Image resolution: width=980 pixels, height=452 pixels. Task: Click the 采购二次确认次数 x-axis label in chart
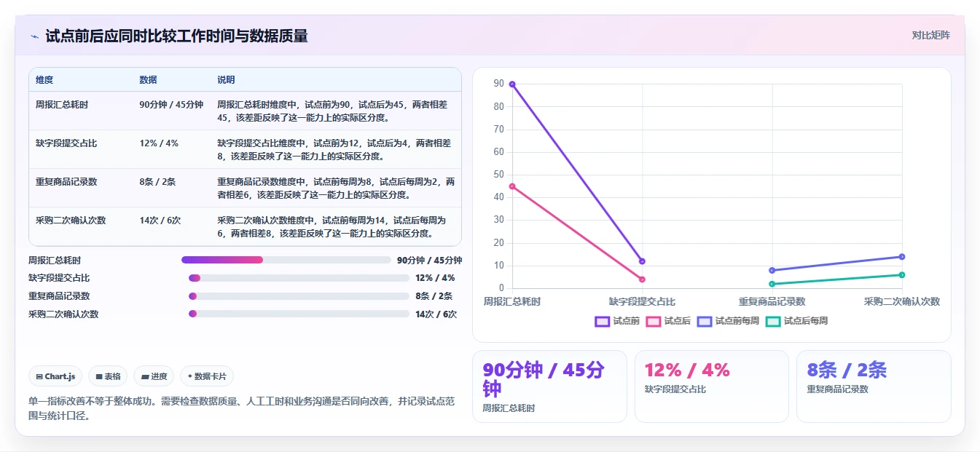tap(902, 301)
